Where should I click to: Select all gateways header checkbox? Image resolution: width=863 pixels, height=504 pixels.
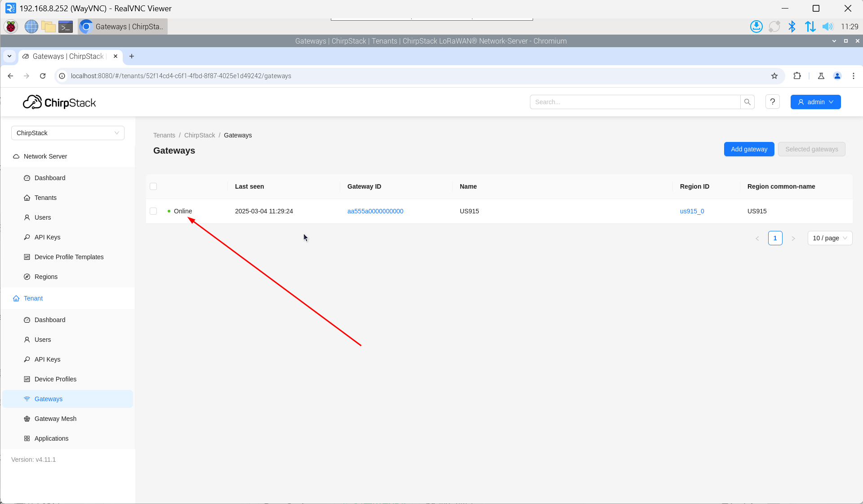[x=153, y=186]
